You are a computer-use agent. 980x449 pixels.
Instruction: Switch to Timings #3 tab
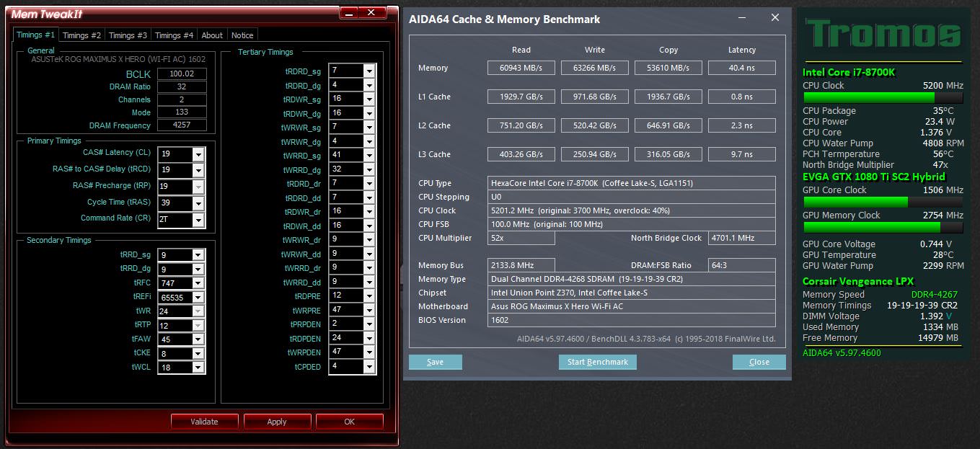pos(128,35)
